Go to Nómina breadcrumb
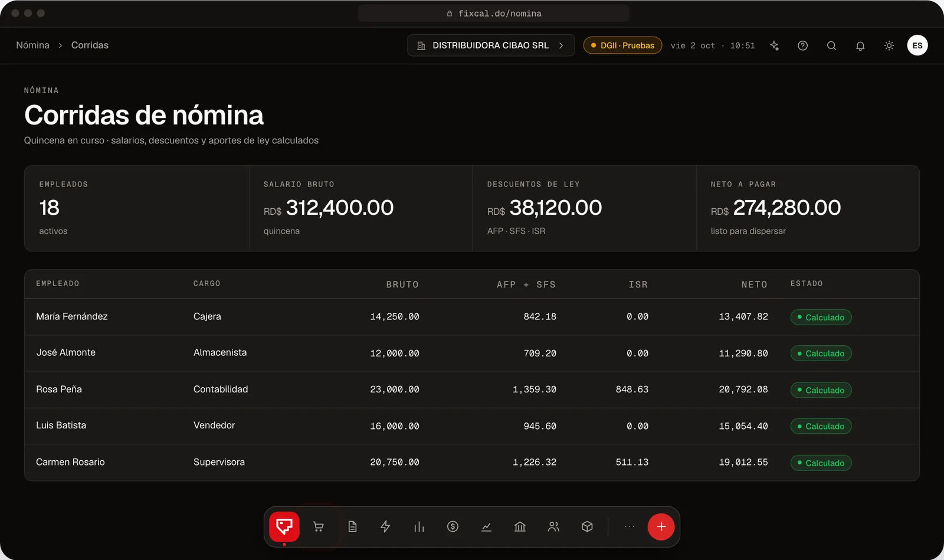The width and height of the screenshot is (944, 560). pyautogui.click(x=33, y=45)
